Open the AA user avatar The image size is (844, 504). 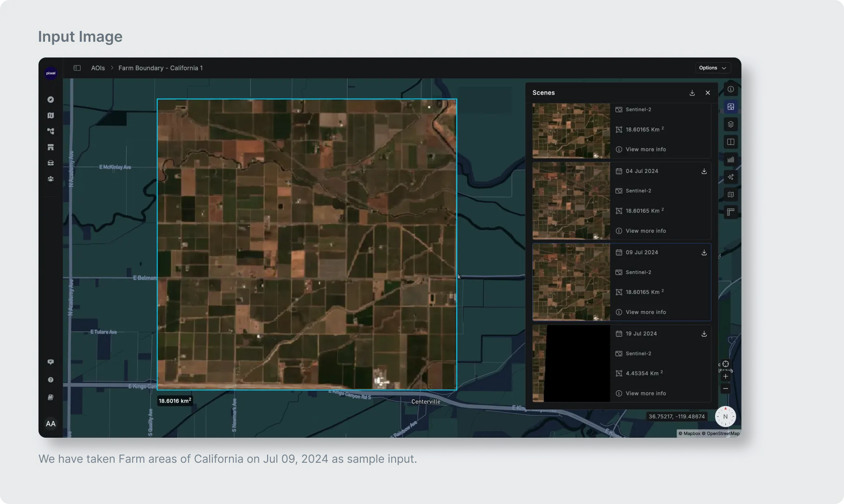51,424
